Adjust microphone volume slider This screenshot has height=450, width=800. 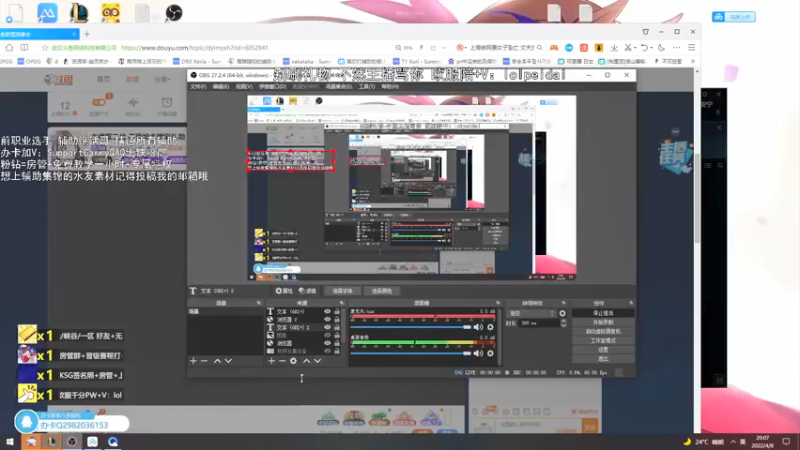pos(411,327)
